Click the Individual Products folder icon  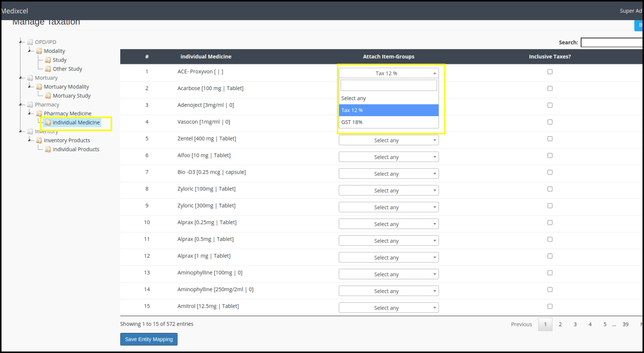pos(48,149)
